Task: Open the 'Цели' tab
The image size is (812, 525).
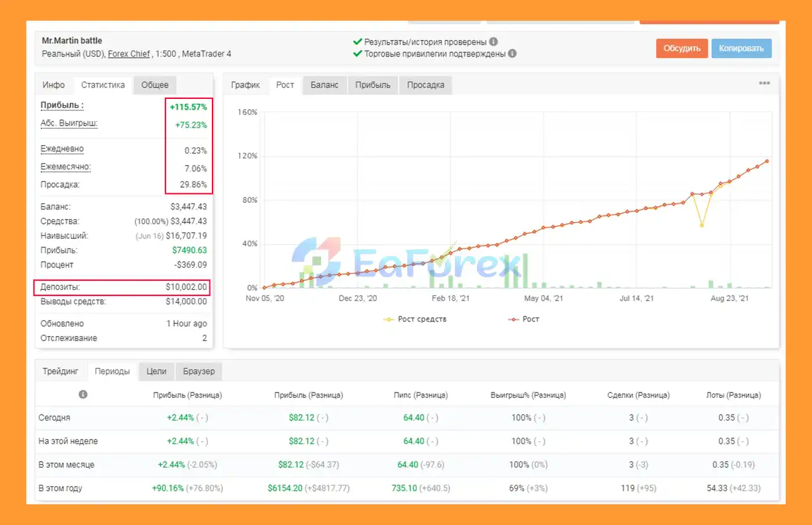Action: [x=156, y=371]
